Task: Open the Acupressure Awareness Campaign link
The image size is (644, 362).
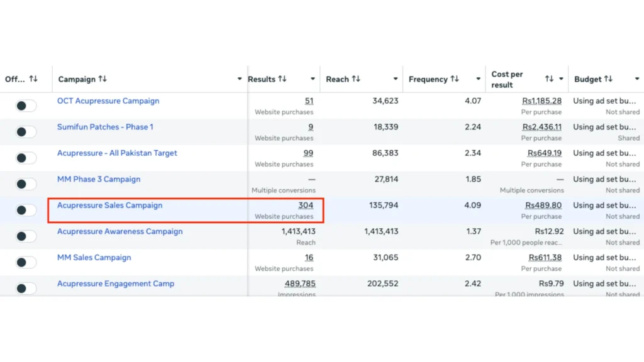Action: (x=120, y=231)
